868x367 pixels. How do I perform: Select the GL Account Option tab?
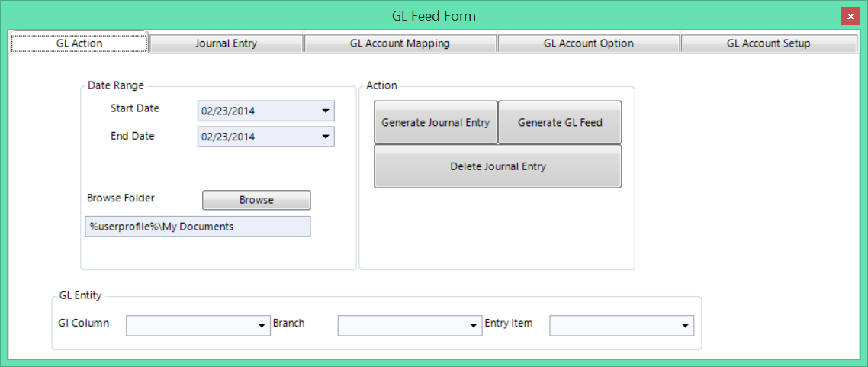click(x=588, y=43)
